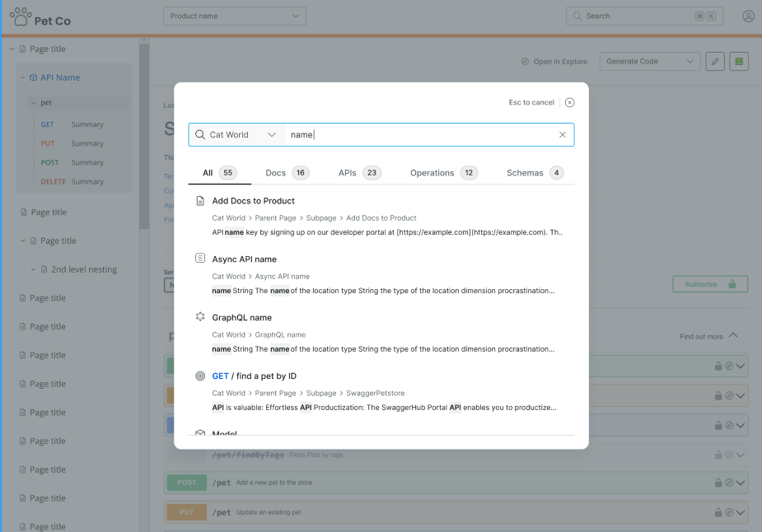Click the green table icon button
Image resolution: width=762 pixels, height=532 pixels.
[x=739, y=62]
